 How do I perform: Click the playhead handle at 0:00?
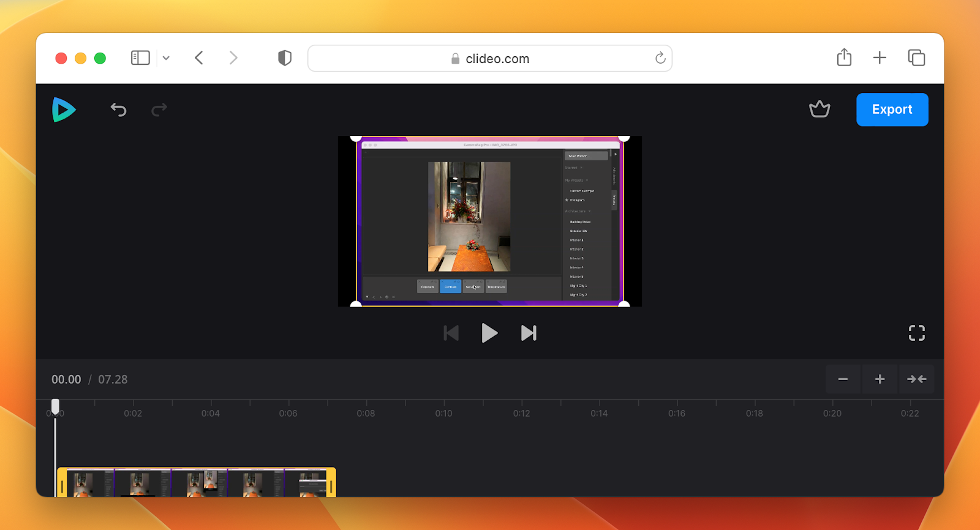[55, 406]
